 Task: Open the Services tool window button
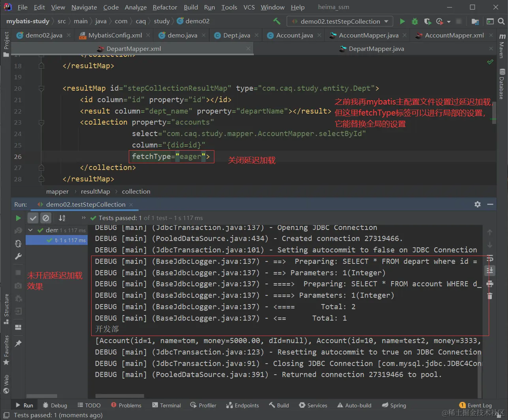pyautogui.click(x=313, y=405)
